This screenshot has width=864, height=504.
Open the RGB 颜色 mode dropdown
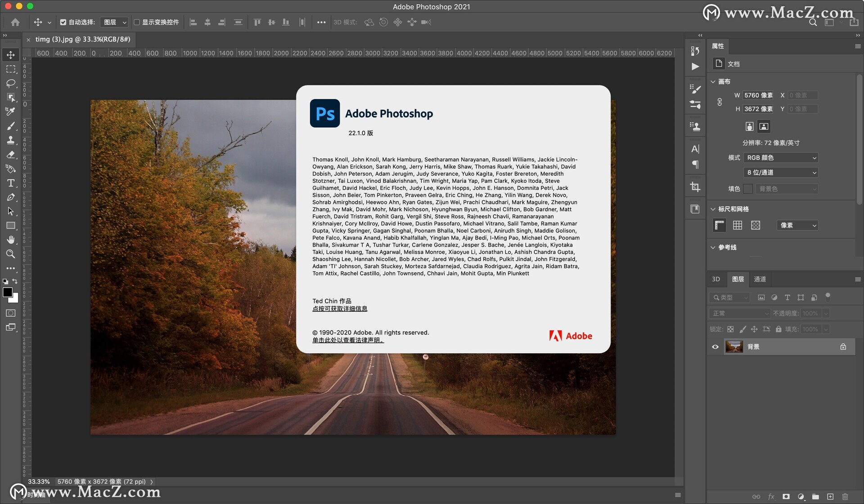coord(780,157)
